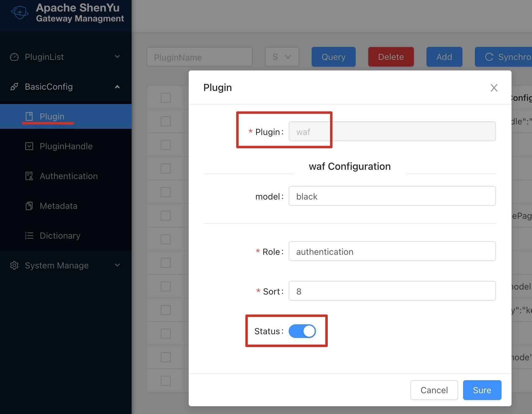Expand the PluginList menu chevron

point(117,57)
